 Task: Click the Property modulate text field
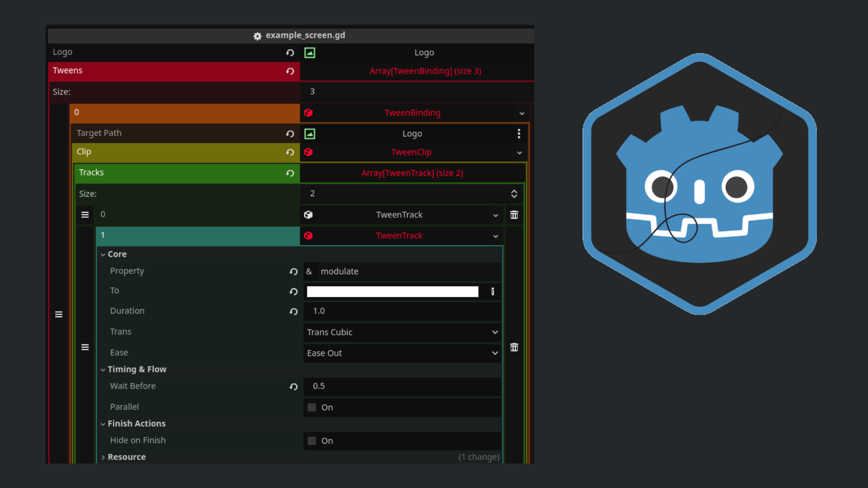(409, 272)
